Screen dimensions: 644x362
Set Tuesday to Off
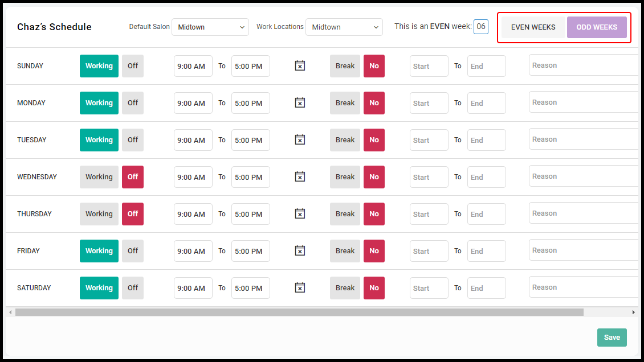tap(133, 140)
